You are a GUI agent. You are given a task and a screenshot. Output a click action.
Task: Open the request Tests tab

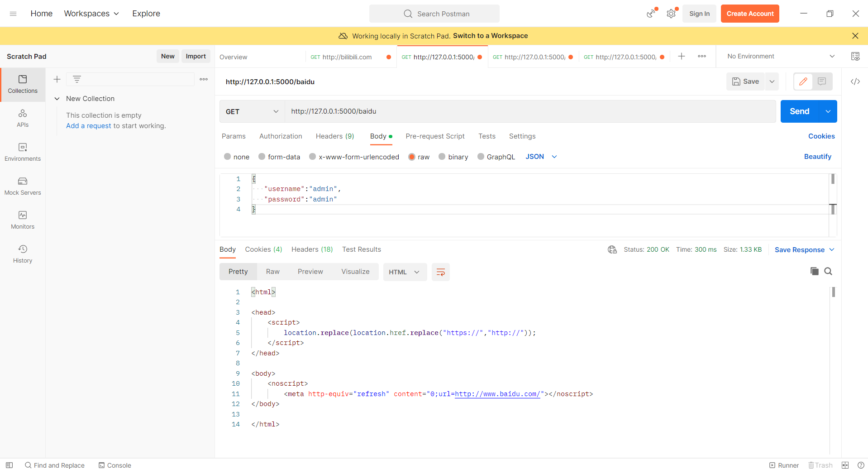[487, 136]
